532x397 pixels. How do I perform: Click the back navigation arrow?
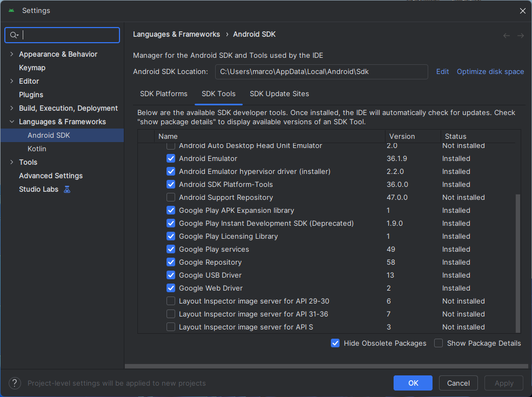click(507, 36)
